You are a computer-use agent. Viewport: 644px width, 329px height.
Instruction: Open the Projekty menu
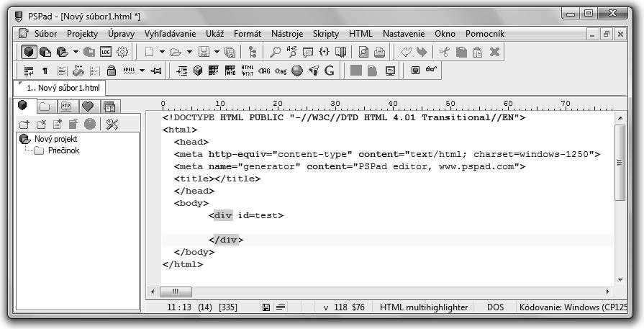[83, 34]
